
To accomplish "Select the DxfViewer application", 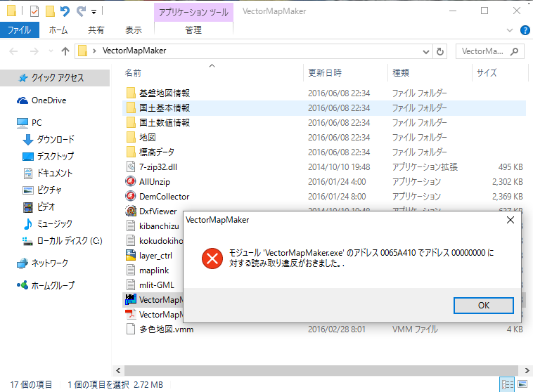I will pyautogui.click(x=158, y=211).
